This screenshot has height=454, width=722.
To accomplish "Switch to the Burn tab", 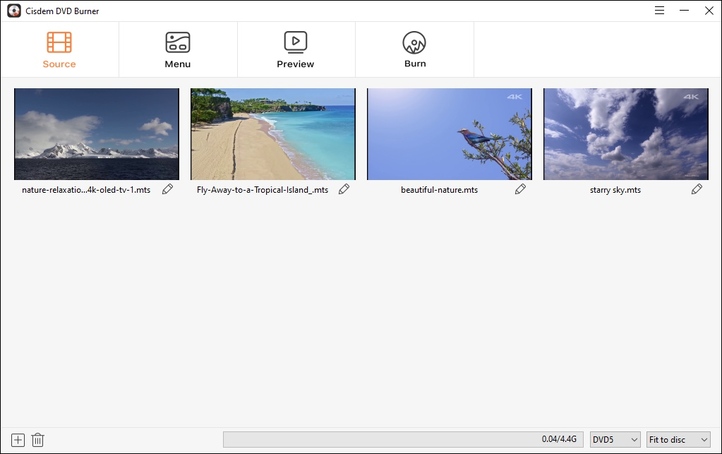I will pyautogui.click(x=415, y=49).
